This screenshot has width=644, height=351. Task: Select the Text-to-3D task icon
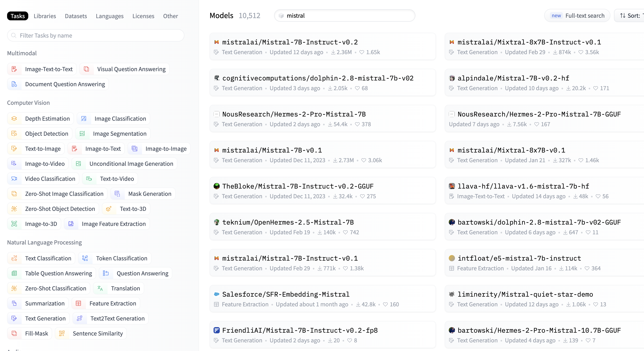[x=109, y=209]
